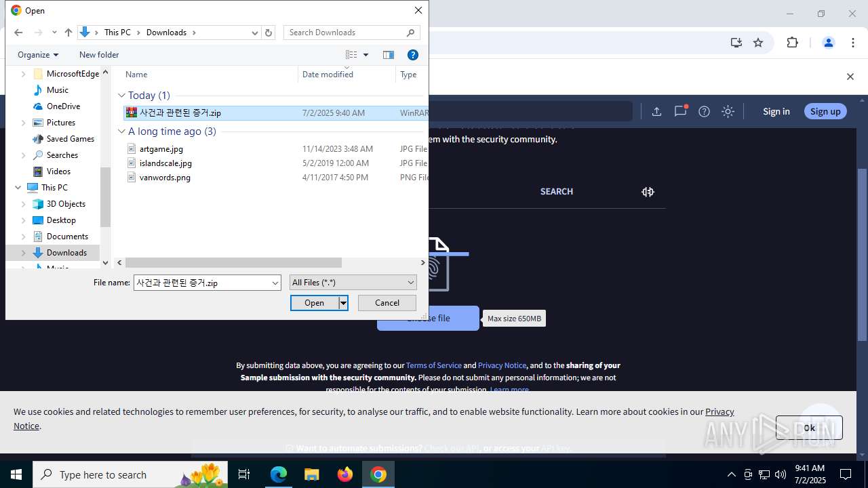This screenshot has width=868, height=488.
Task: Go back in Open dialog
Action: point(18,33)
